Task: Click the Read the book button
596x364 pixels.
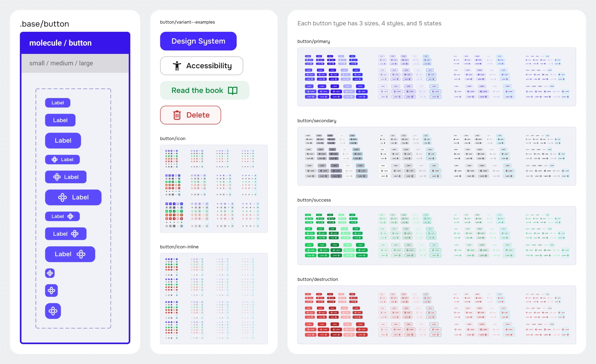Action: (205, 91)
